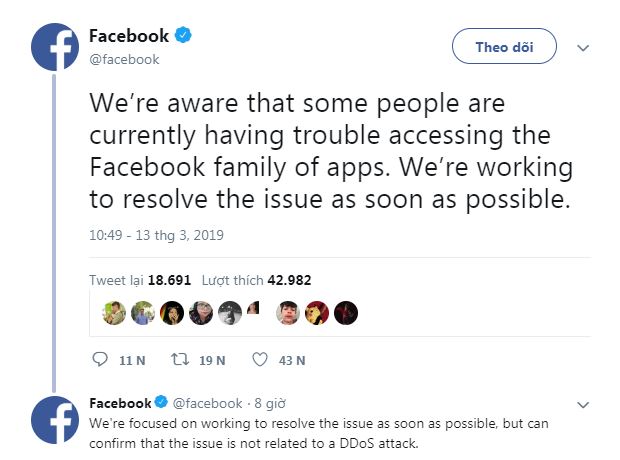Click the @facebook handle in reply tweet
This screenshot has width=620, height=460.
(x=208, y=403)
